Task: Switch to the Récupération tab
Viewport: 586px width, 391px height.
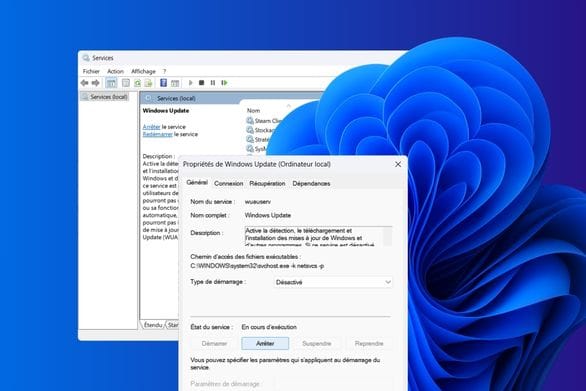Action: [x=267, y=184]
